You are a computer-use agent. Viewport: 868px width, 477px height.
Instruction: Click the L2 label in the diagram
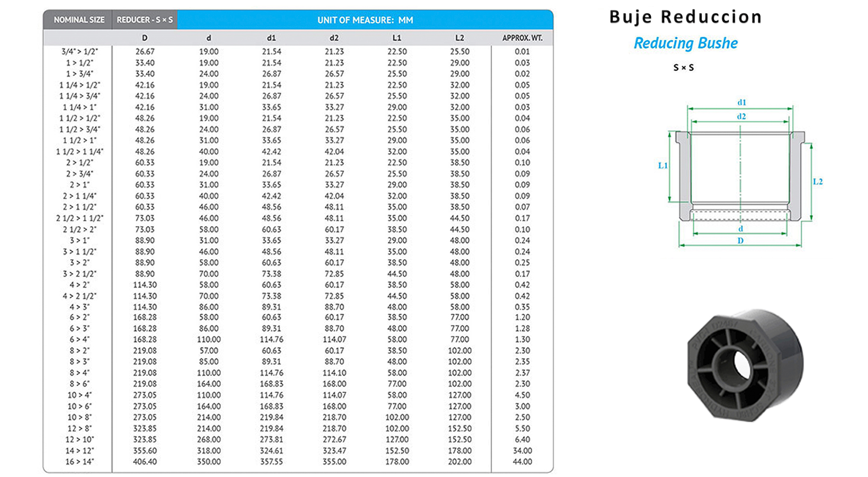(x=818, y=182)
